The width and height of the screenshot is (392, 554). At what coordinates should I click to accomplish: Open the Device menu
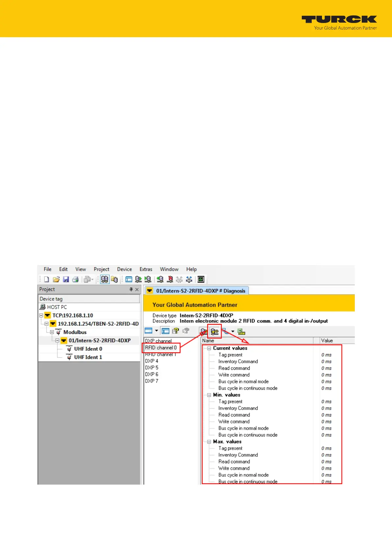click(124, 269)
